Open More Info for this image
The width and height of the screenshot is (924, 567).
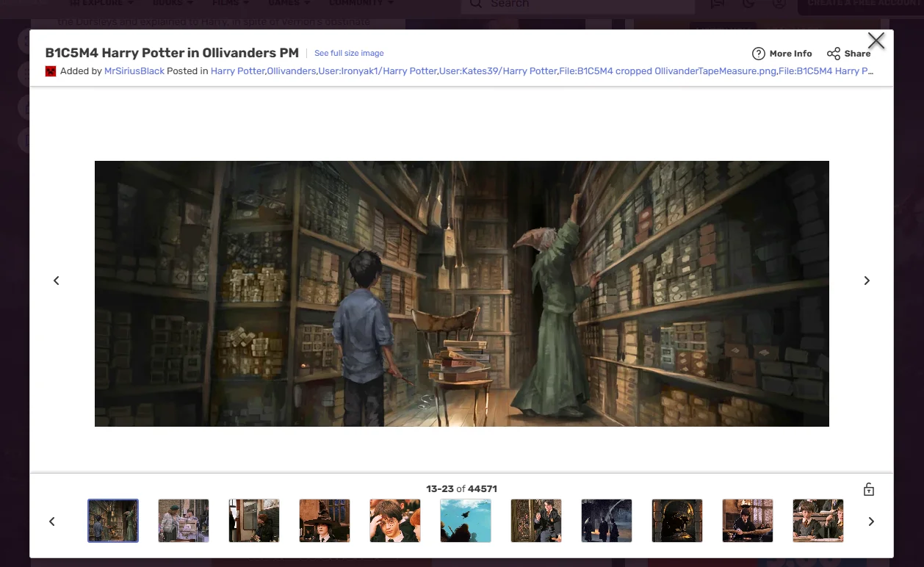[x=790, y=54]
